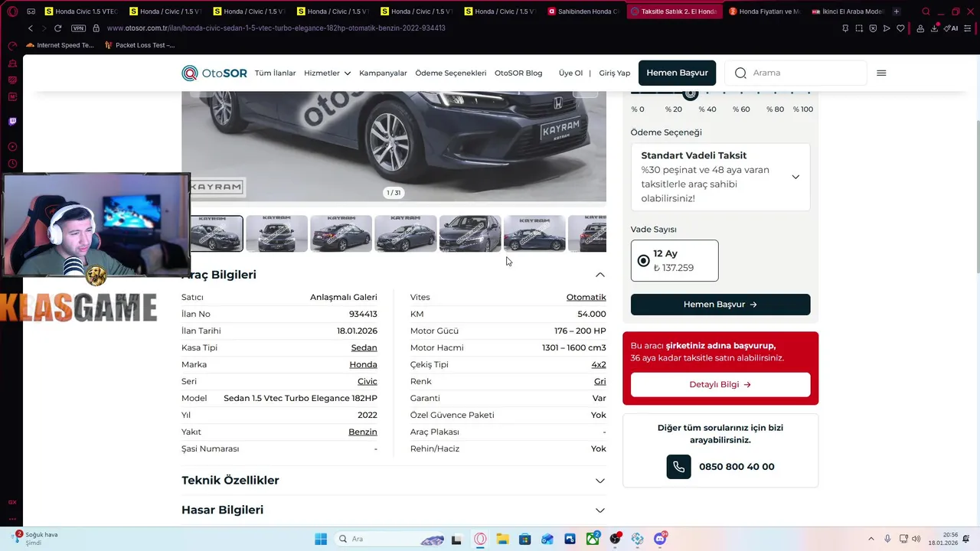Expand Hasar Bilgileri section
980x551 pixels.
pyautogui.click(x=600, y=510)
